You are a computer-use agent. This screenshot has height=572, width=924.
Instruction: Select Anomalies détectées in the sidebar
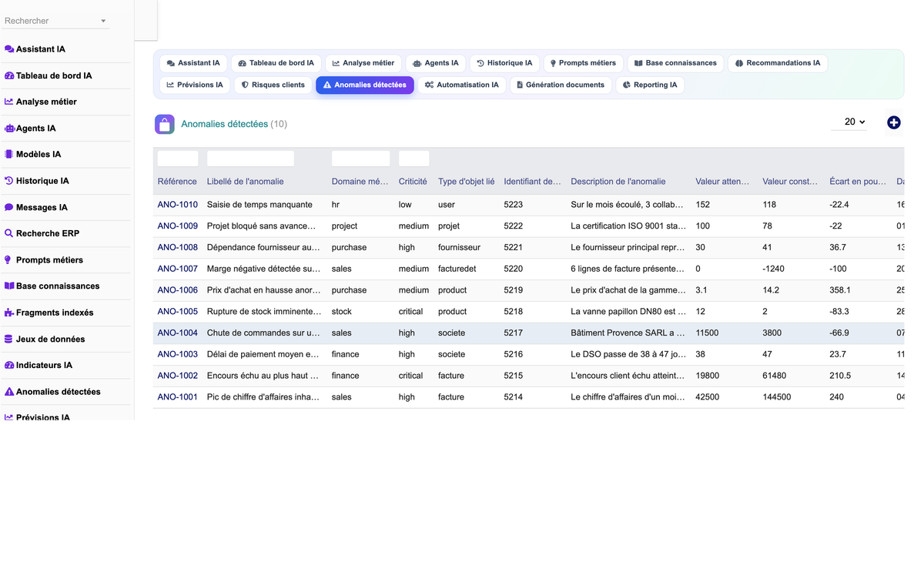(x=52, y=392)
